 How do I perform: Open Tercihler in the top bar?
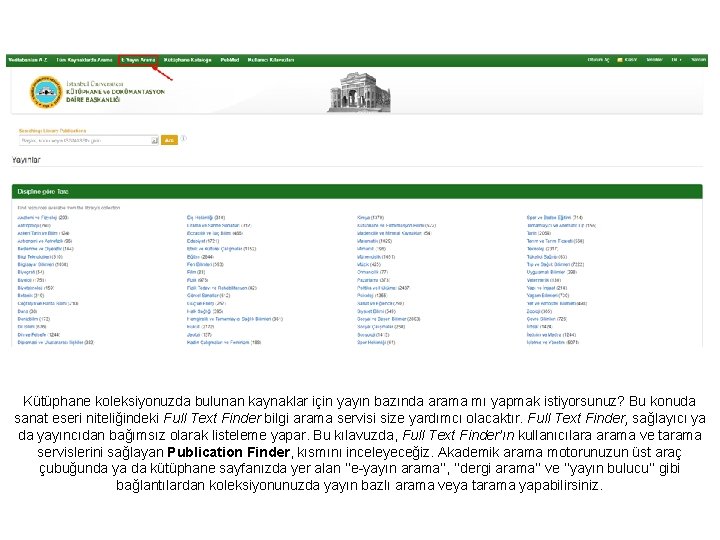click(654, 60)
